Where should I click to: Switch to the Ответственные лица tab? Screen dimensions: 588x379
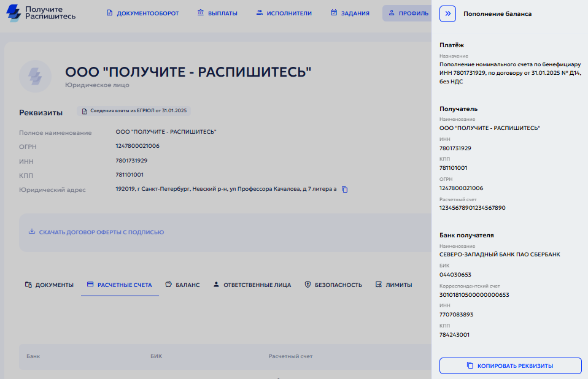pos(252,285)
